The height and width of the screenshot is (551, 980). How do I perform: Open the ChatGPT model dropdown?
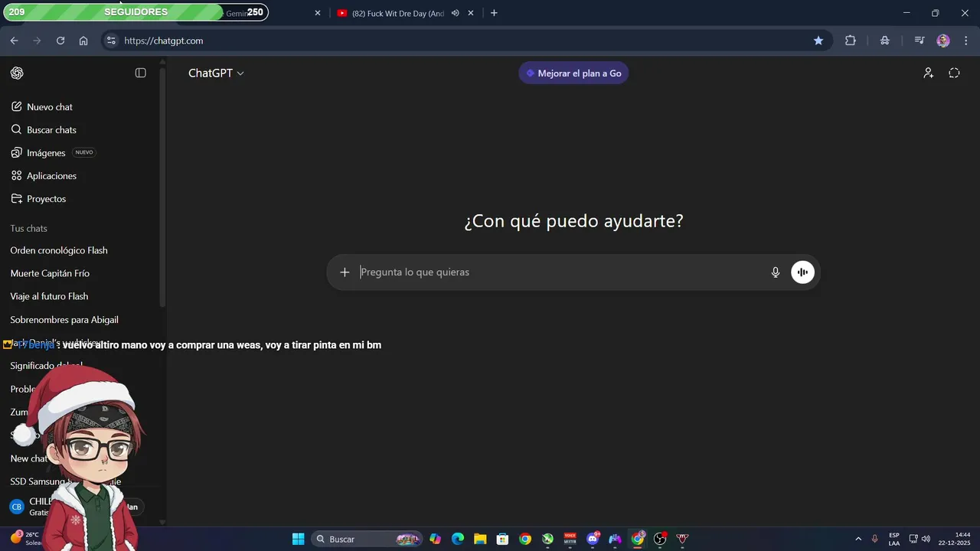216,73
